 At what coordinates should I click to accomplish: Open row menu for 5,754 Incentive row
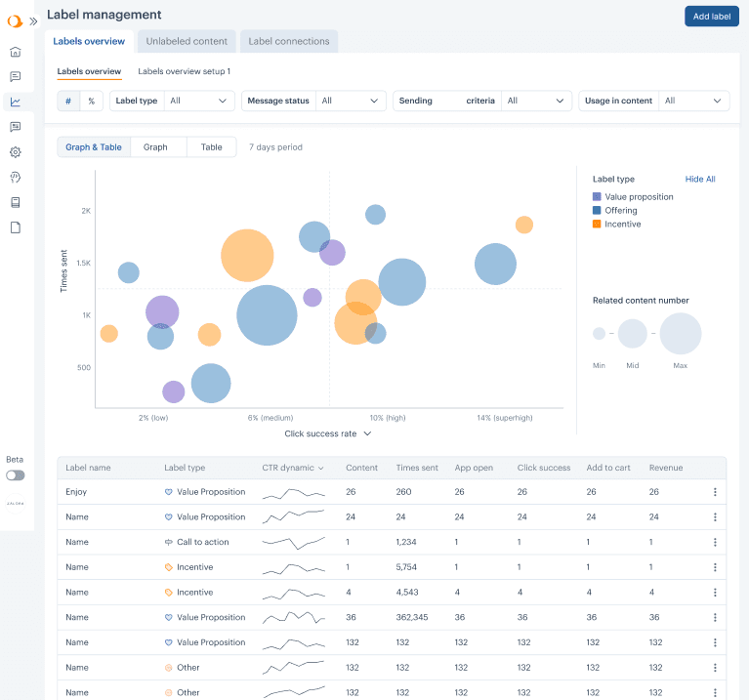(x=715, y=567)
